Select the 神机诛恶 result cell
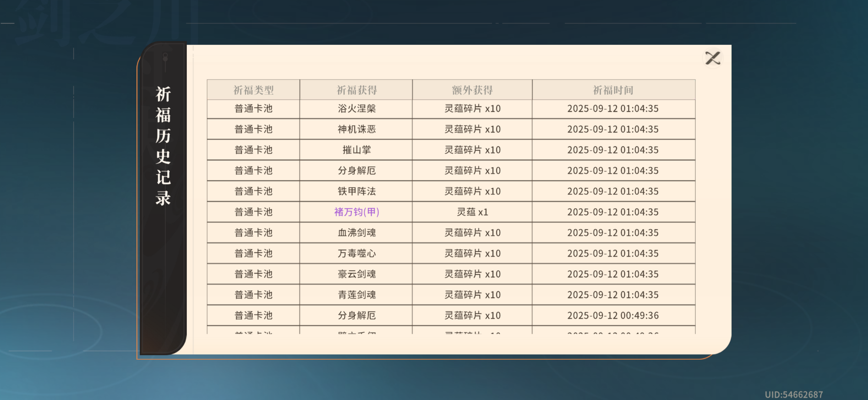This screenshot has height=400, width=868. coord(357,129)
